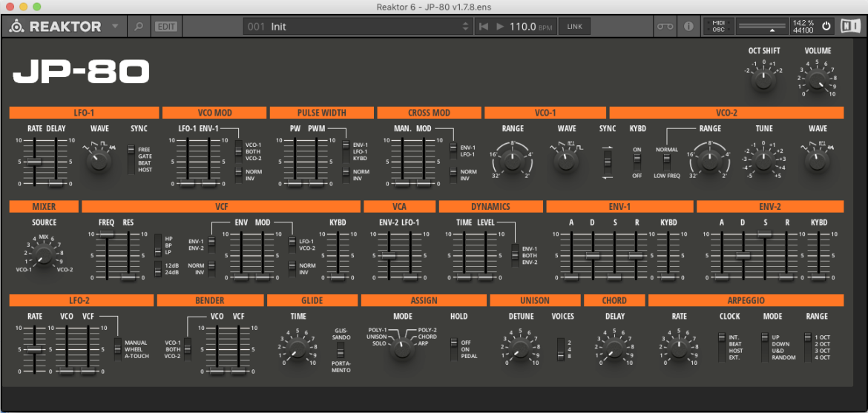
Task: Click the LFO-2 RATE slider handle
Action: (34, 349)
